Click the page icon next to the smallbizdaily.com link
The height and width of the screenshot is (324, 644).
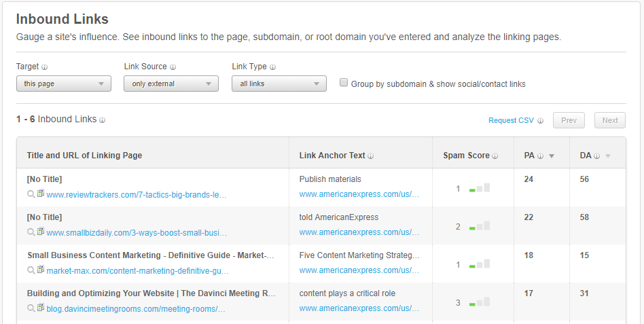40,231
